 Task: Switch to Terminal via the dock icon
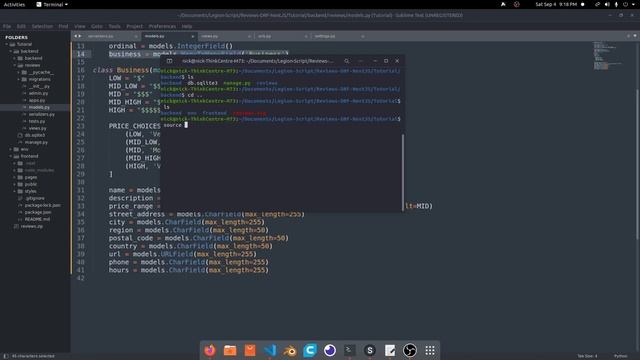349,350
